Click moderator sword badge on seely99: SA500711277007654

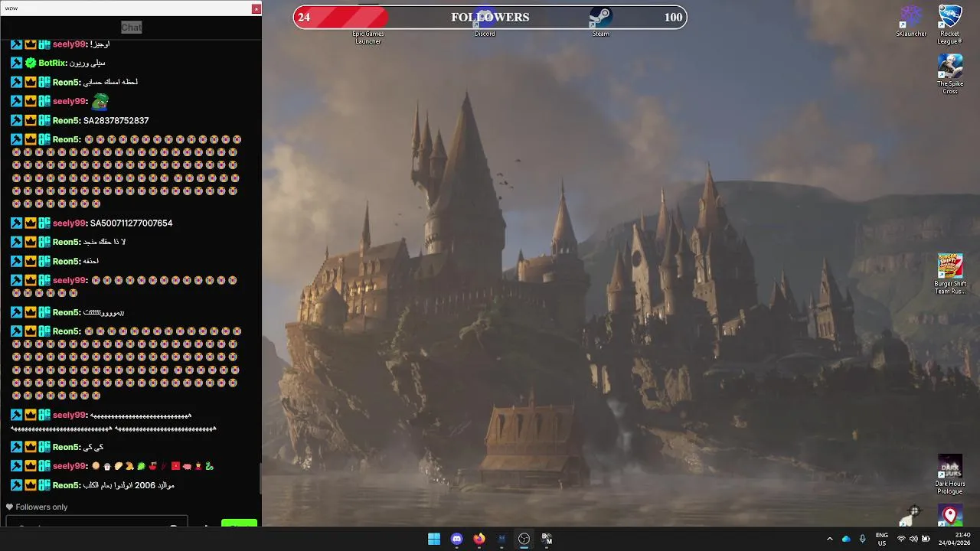16,223
